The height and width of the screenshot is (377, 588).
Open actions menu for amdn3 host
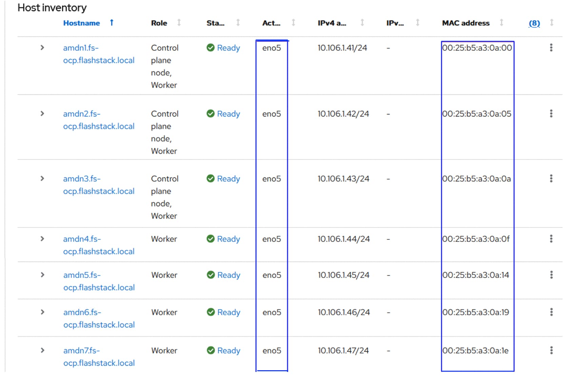coord(551,179)
